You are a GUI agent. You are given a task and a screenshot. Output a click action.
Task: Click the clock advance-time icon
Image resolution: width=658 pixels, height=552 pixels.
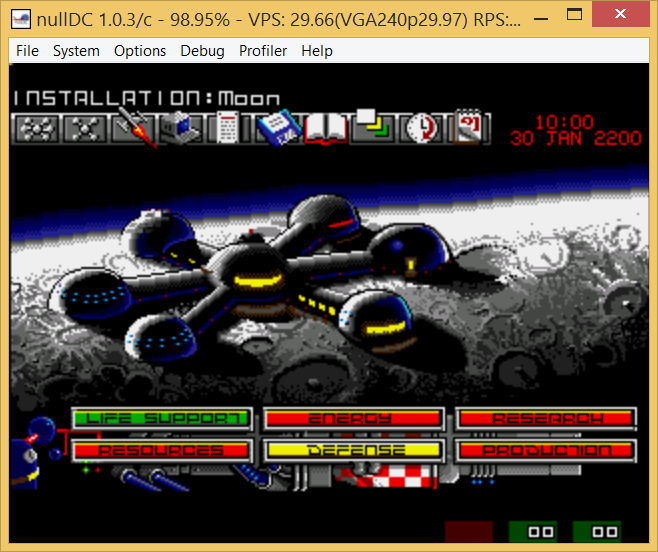click(x=421, y=128)
